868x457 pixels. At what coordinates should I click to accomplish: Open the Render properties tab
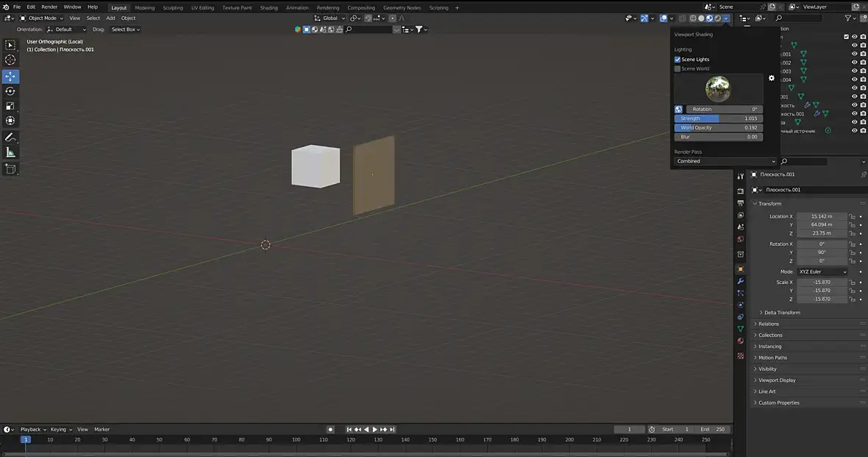click(x=741, y=191)
